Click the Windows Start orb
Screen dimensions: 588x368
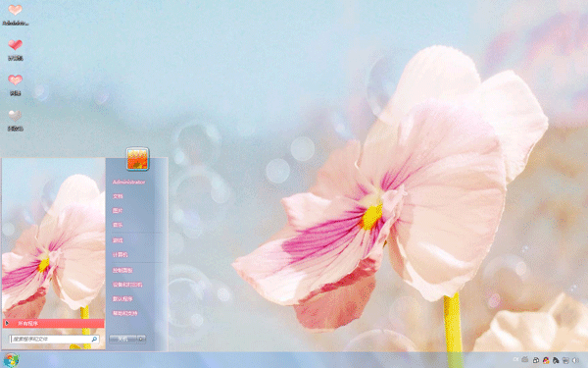pyautogui.click(x=11, y=360)
